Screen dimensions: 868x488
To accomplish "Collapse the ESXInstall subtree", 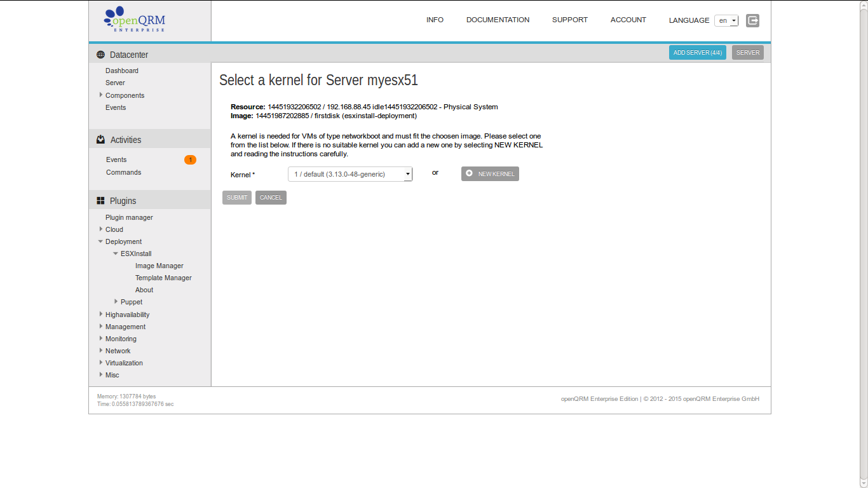I will point(116,254).
